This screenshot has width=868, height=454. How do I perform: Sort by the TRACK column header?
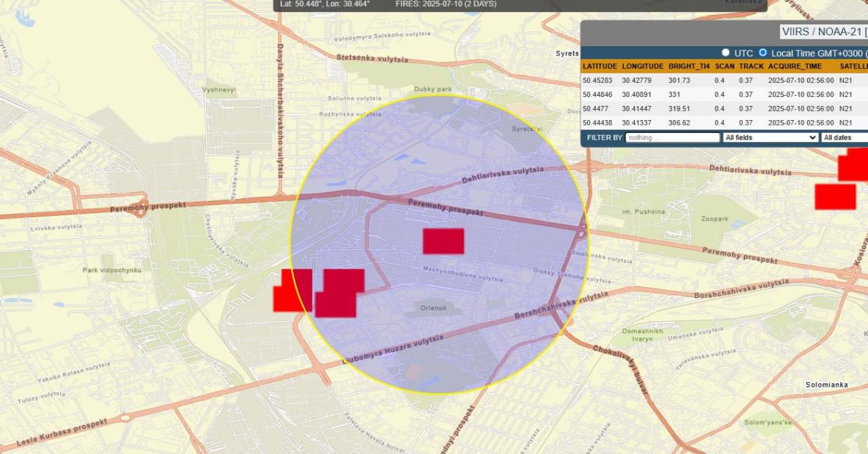tap(751, 67)
